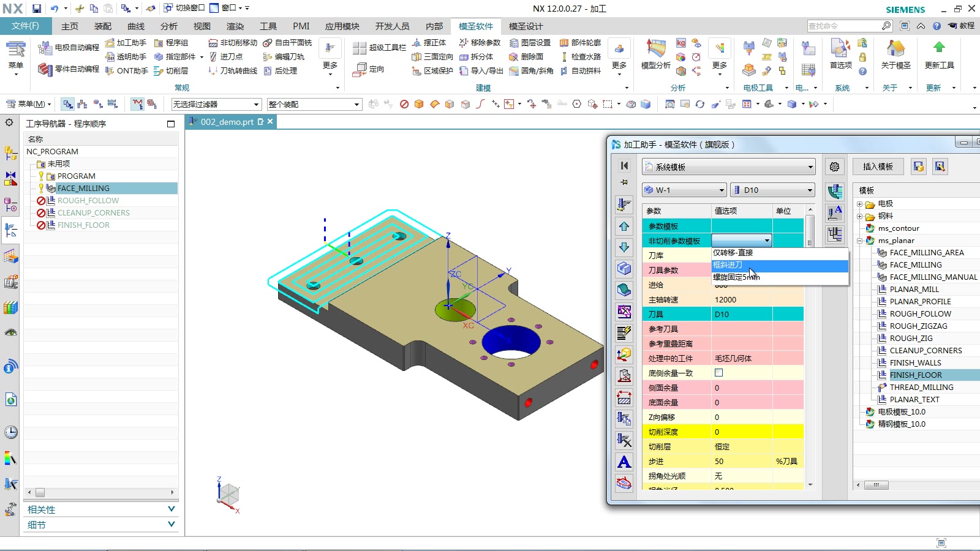Collapse the ms_planar template node
Screen dimensions: 980x551
[860, 241]
